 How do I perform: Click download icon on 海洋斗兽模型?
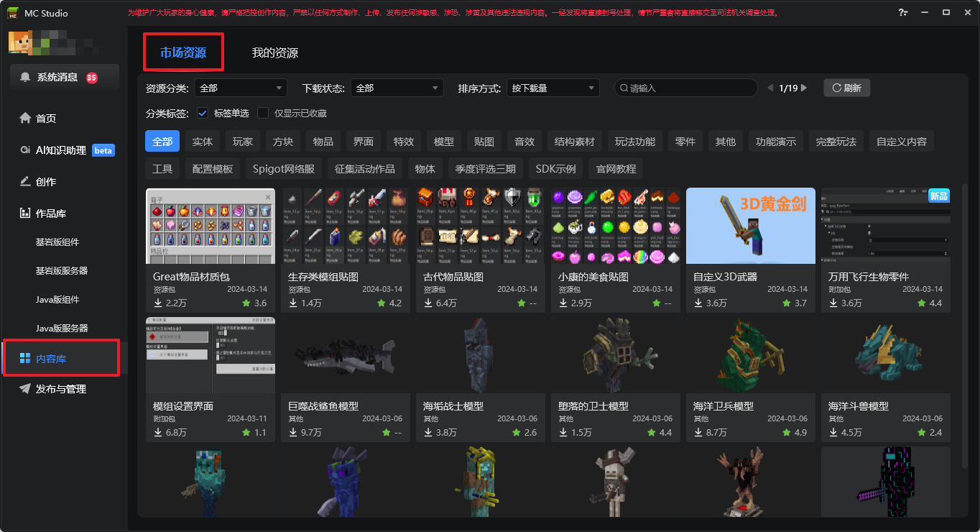coord(833,433)
